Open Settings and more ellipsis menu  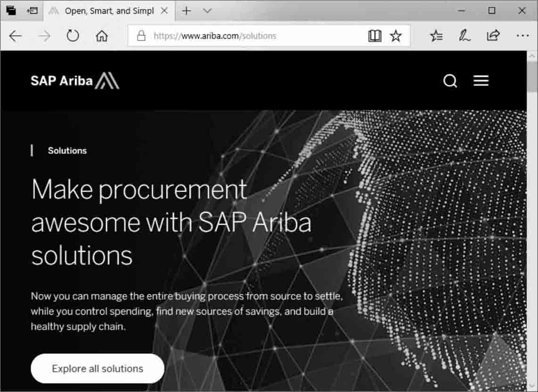pos(522,35)
